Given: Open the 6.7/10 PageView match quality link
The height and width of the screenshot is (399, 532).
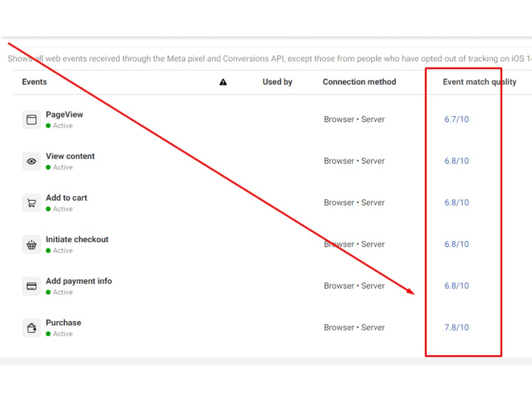Looking at the screenshot, I should (456, 119).
